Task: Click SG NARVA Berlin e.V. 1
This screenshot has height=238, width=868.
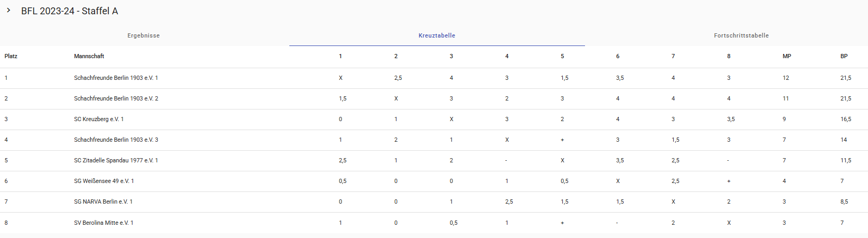Action: (x=103, y=202)
